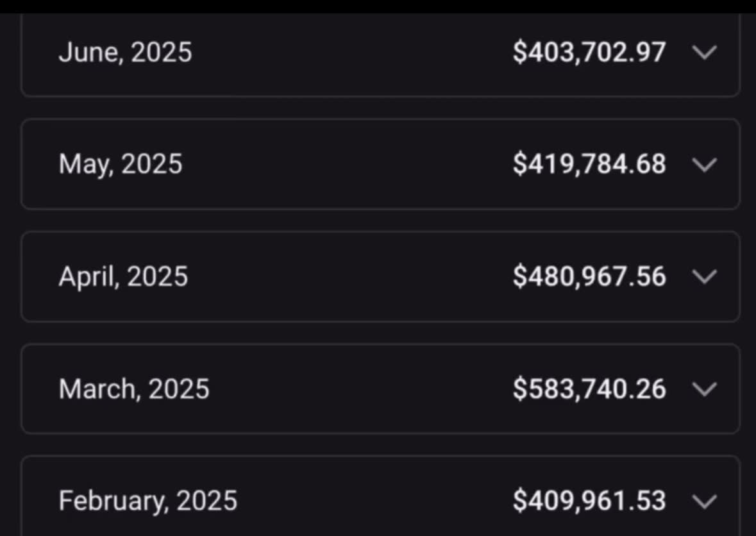Screen dimensions: 756x536
Task: Tap the February, 2025 month label
Action: (x=148, y=501)
